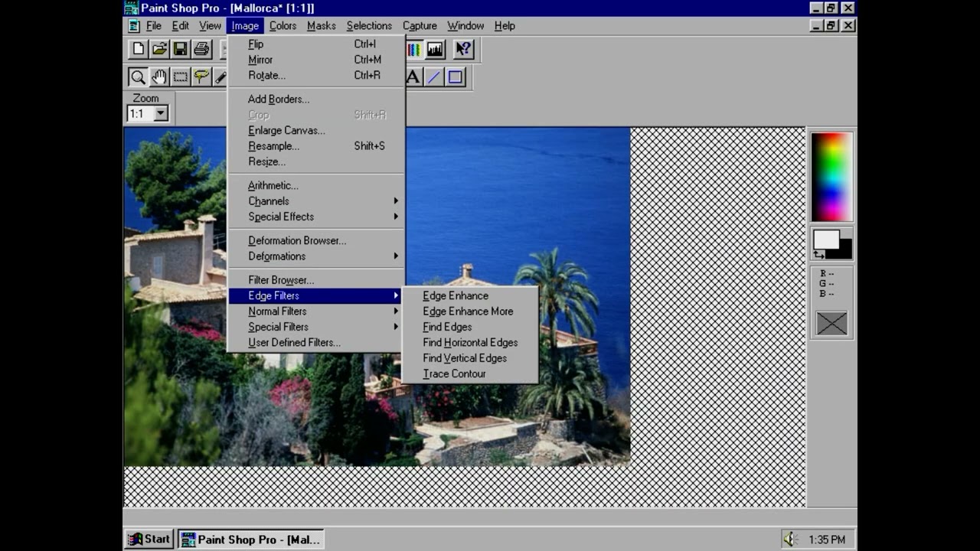Screen dimensions: 980x551
Task: Apply the Find Horizontal Edges filter
Action: [x=470, y=343]
